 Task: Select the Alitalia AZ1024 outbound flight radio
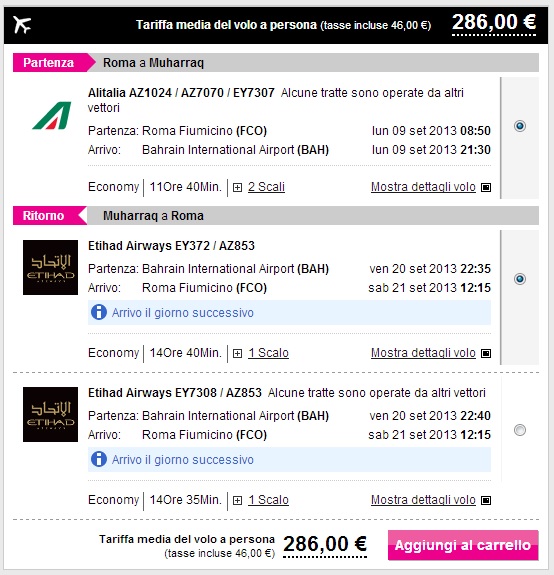point(520,126)
